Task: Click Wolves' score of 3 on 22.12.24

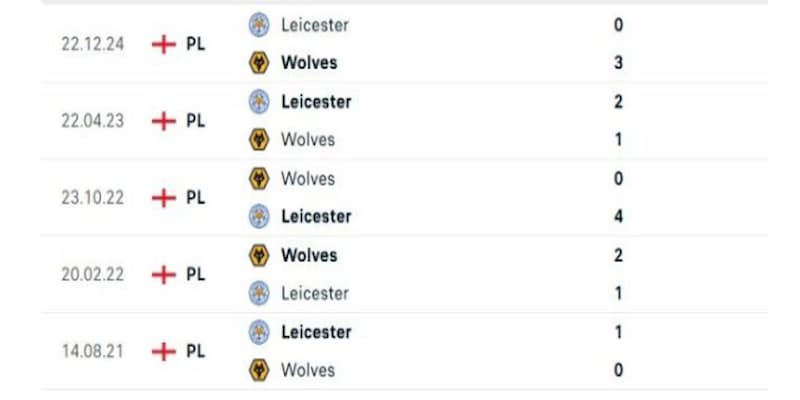Action: click(x=618, y=63)
